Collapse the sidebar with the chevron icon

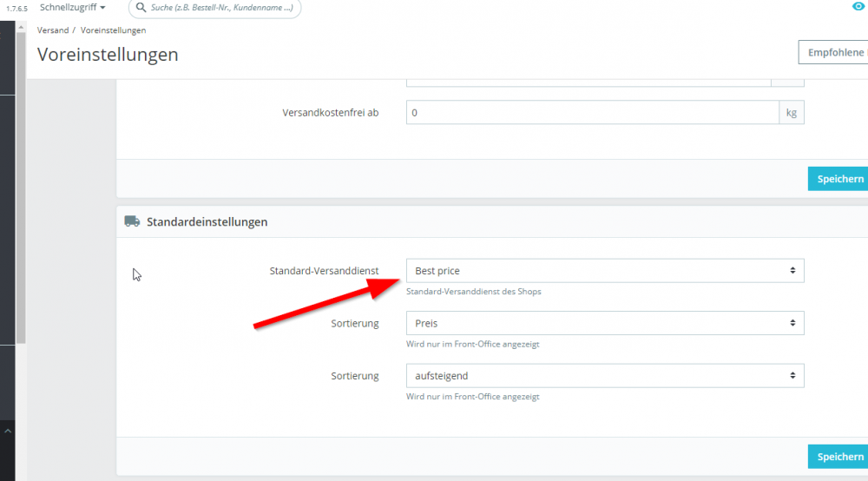tap(8, 431)
